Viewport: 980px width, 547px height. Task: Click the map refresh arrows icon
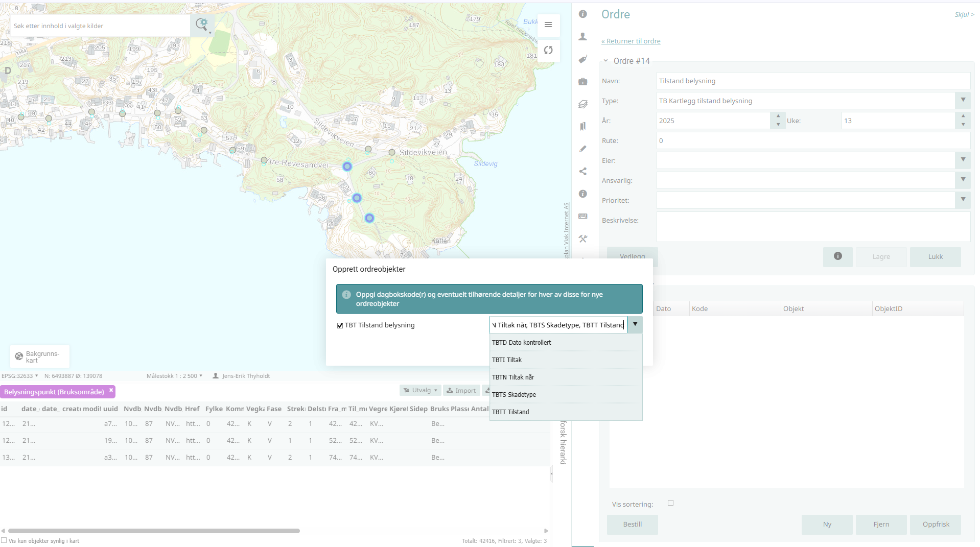(x=548, y=50)
